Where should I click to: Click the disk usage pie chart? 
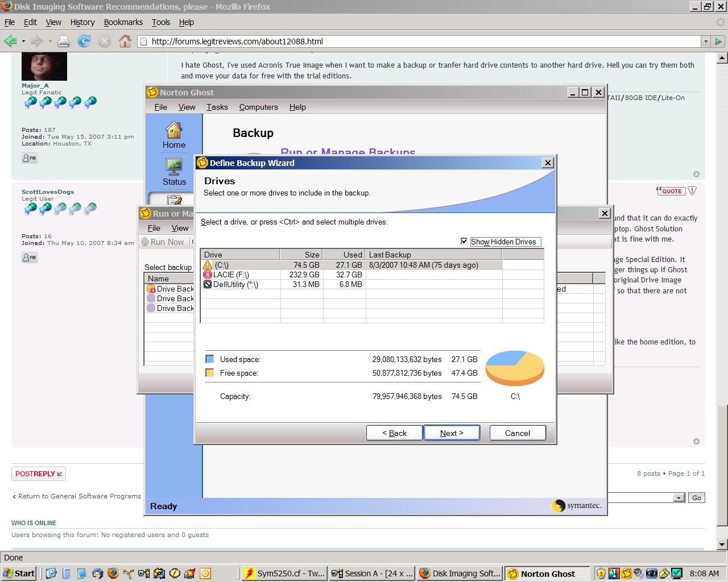point(515,368)
